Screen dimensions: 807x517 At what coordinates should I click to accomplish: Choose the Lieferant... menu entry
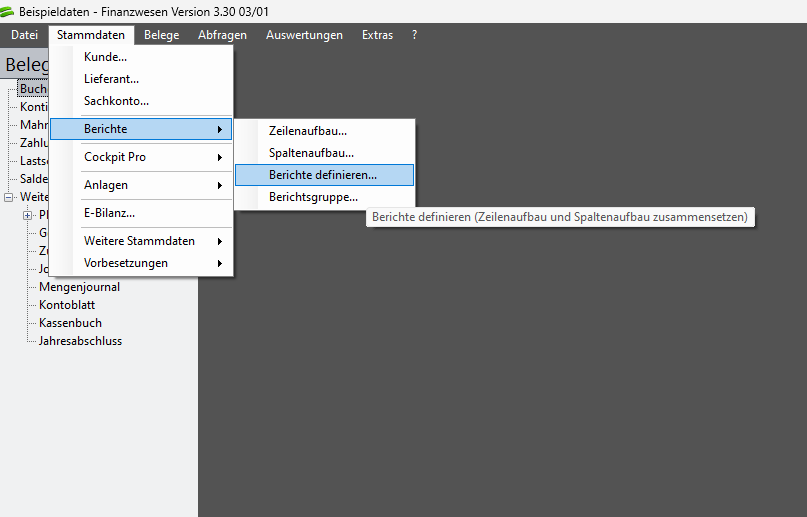pos(111,79)
